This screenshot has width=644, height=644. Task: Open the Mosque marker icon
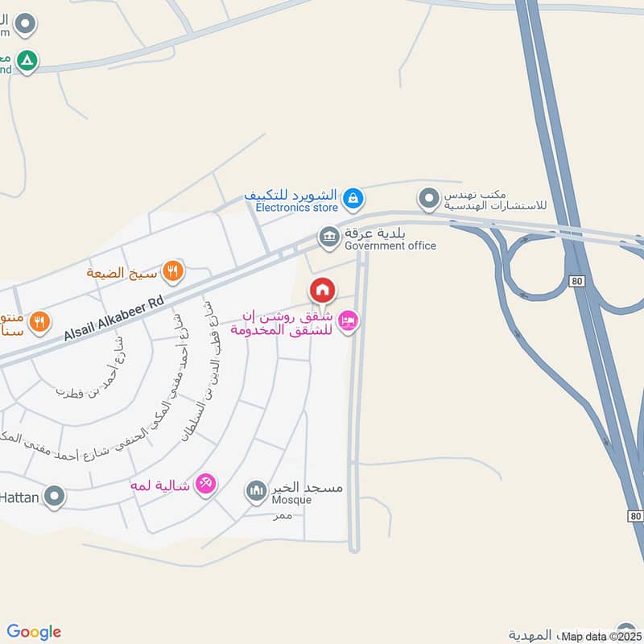pos(256,492)
